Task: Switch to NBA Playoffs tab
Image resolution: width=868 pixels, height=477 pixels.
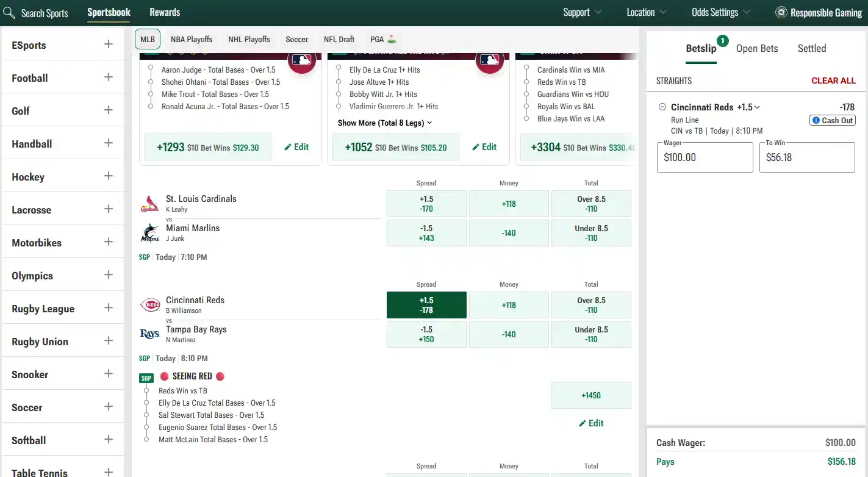Action: click(x=192, y=40)
